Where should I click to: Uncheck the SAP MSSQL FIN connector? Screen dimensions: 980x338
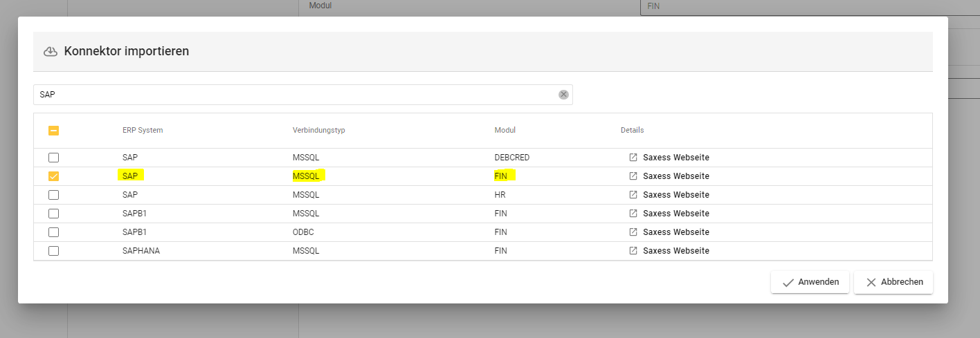[53, 176]
